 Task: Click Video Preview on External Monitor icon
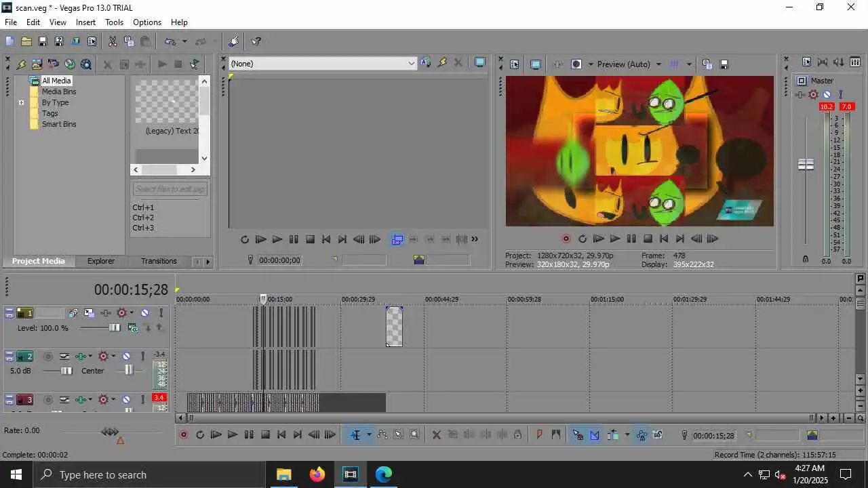pos(535,64)
